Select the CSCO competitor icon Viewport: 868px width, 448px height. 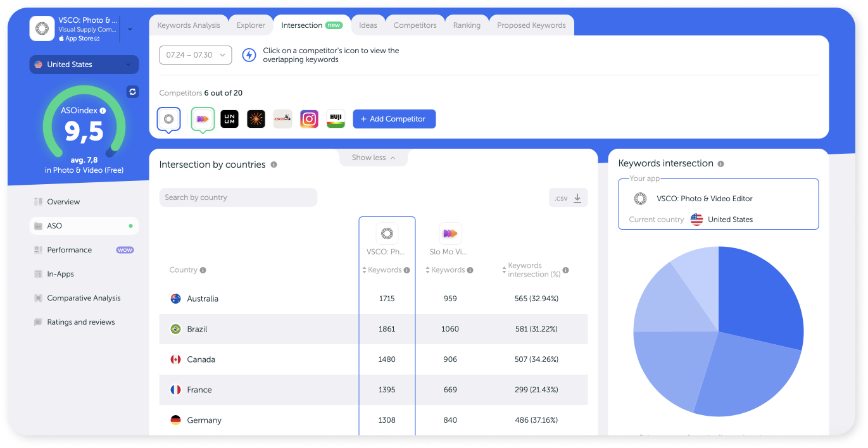282,119
